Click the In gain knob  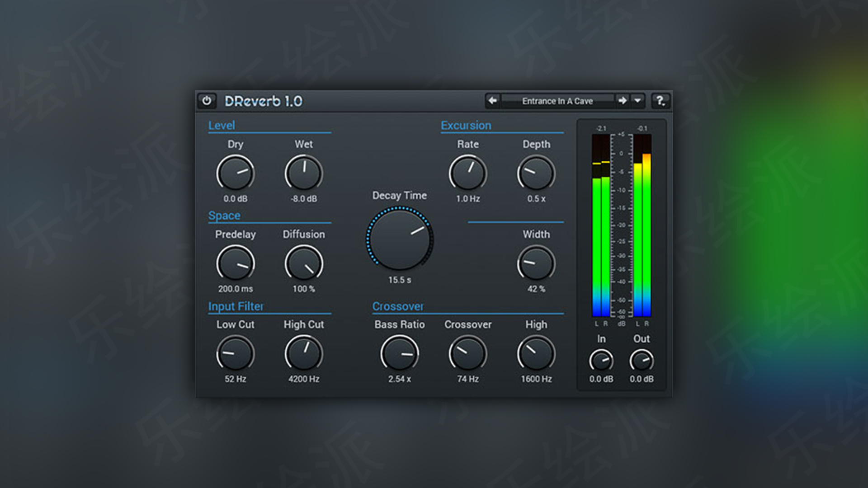coord(601,361)
